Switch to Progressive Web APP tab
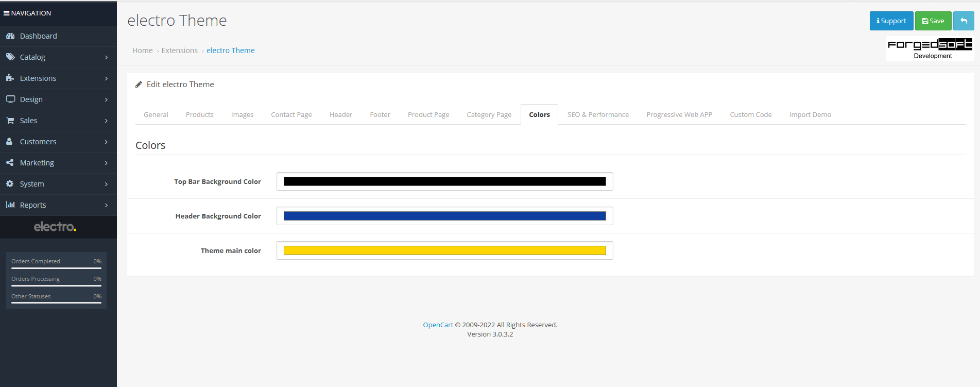 click(679, 114)
